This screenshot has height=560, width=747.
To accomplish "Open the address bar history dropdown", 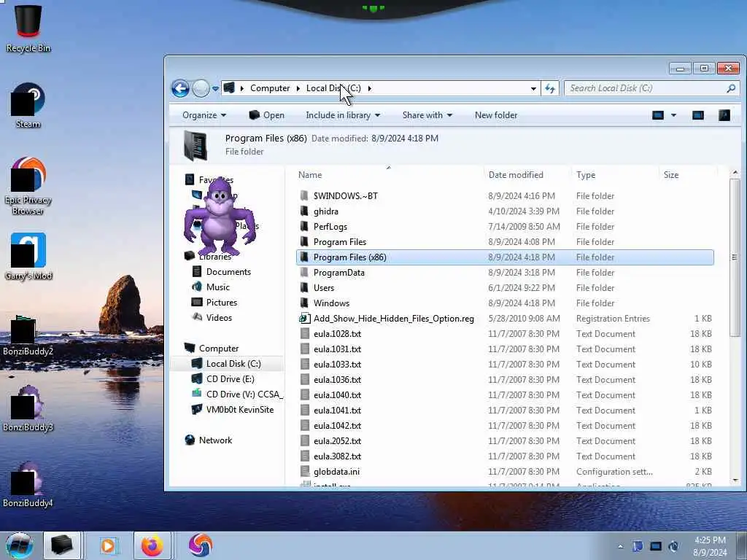I will 533,88.
